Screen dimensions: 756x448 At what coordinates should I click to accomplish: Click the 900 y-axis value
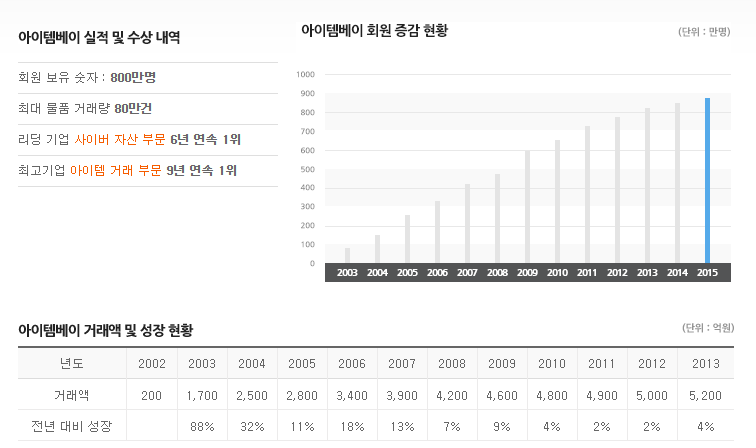pos(308,94)
